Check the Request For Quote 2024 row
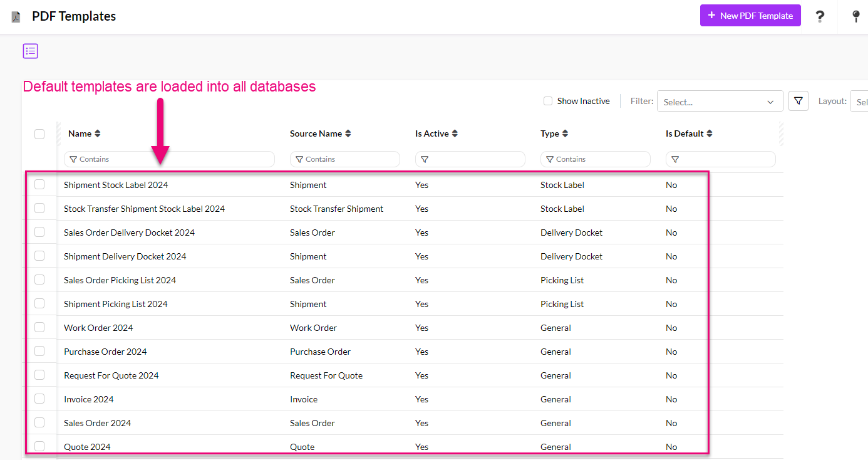Viewport: 868px width, 460px height. tap(39, 375)
